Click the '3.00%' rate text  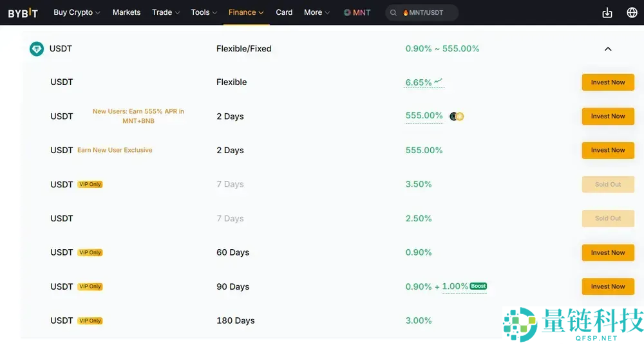[419, 321]
